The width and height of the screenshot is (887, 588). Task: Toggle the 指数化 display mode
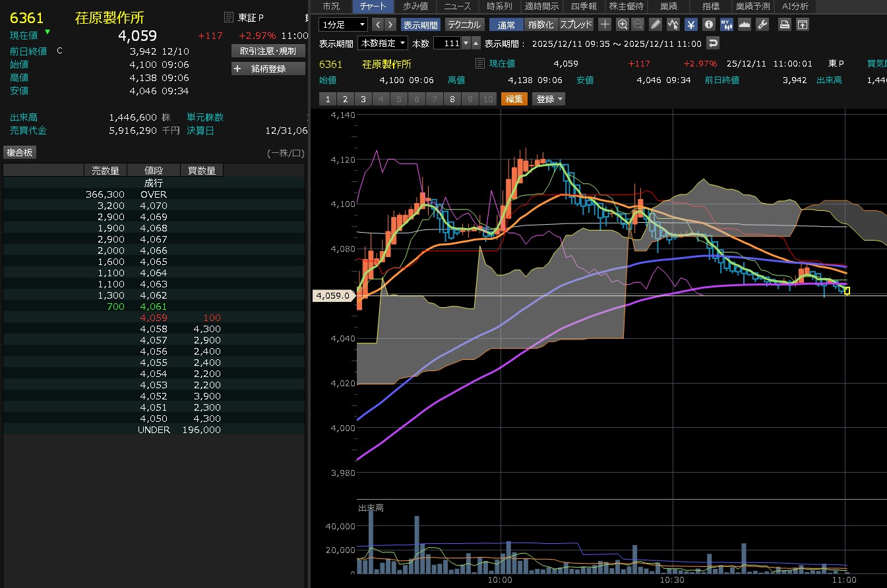[x=541, y=24]
